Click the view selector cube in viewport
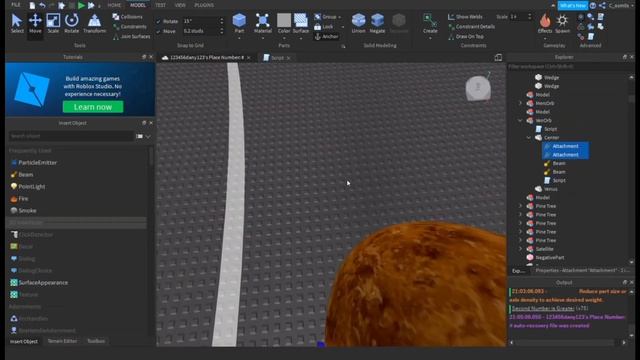 (x=478, y=87)
